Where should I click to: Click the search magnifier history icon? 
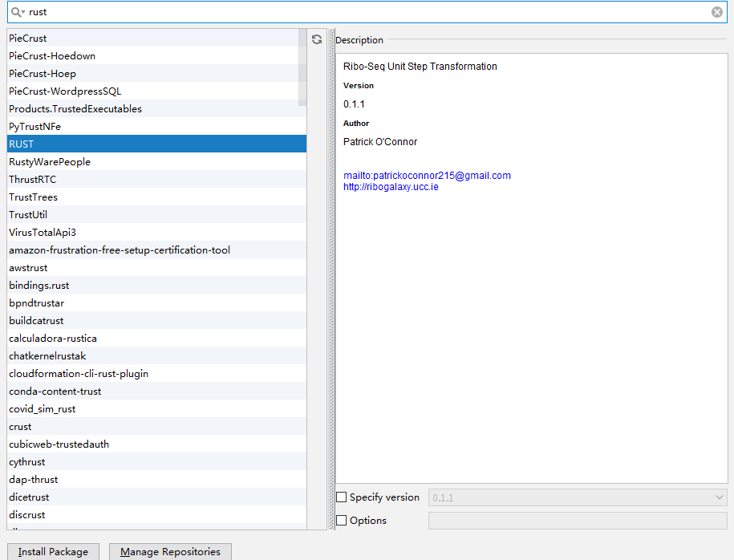pos(18,12)
